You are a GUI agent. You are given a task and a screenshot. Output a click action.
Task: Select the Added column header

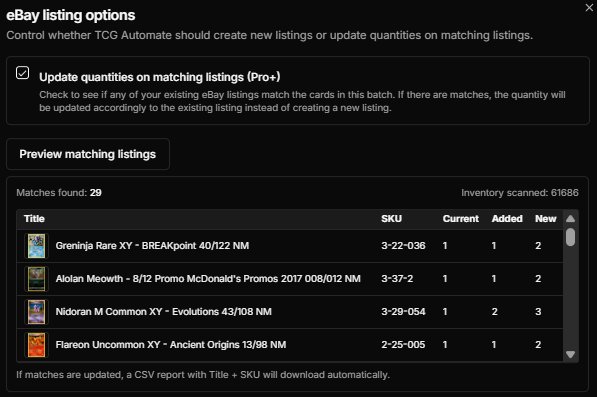[x=507, y=219]
